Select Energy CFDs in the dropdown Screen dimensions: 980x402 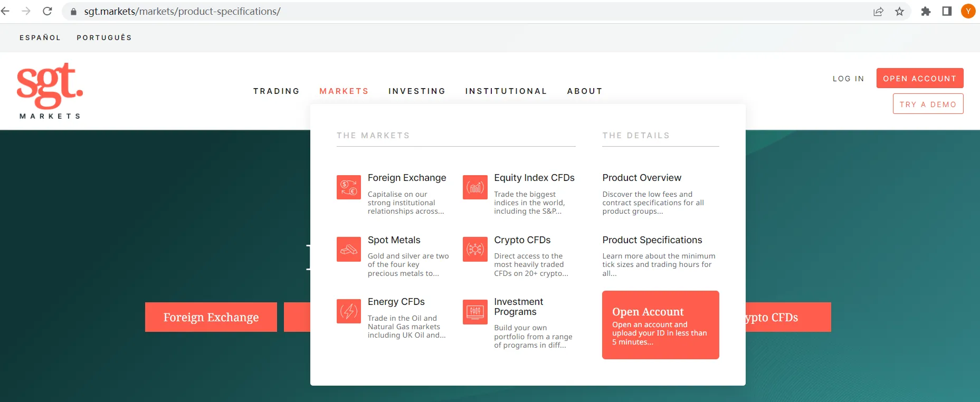click(396, 302)
